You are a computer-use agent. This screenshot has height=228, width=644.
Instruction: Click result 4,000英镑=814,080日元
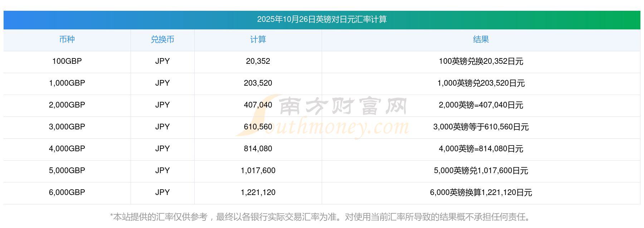[x=481, y=149]
